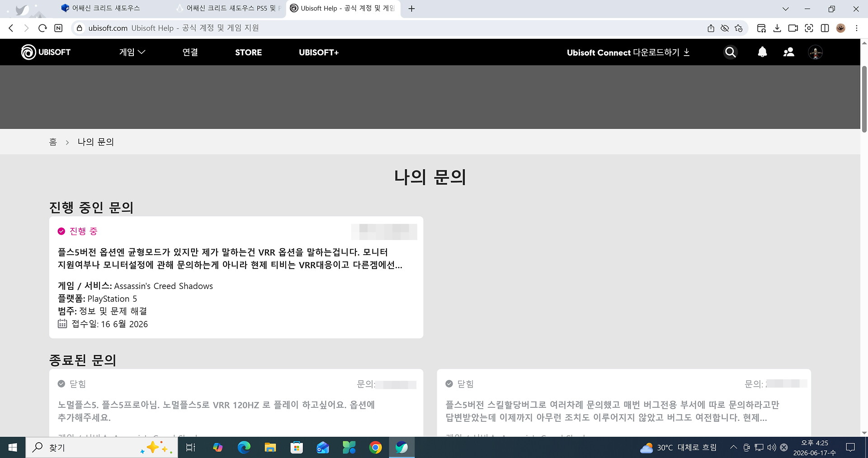Screen dimensions: 868x458
Task: Go to 홈 in the breadcrumb
Action: (53, 142)
